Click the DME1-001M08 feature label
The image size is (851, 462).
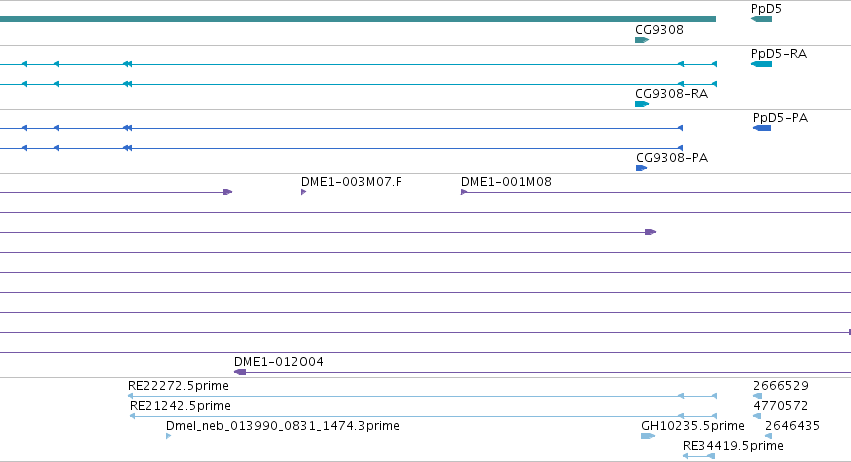point(506,182)
